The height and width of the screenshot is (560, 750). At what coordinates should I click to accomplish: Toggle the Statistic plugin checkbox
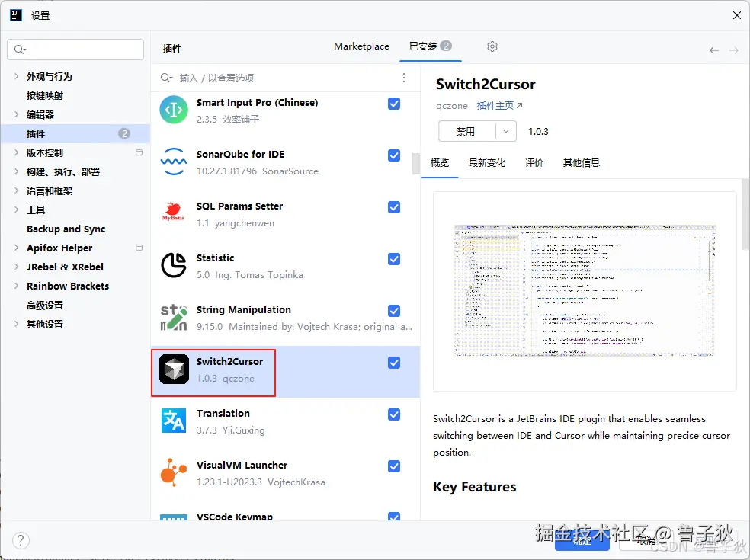[394, 259]
